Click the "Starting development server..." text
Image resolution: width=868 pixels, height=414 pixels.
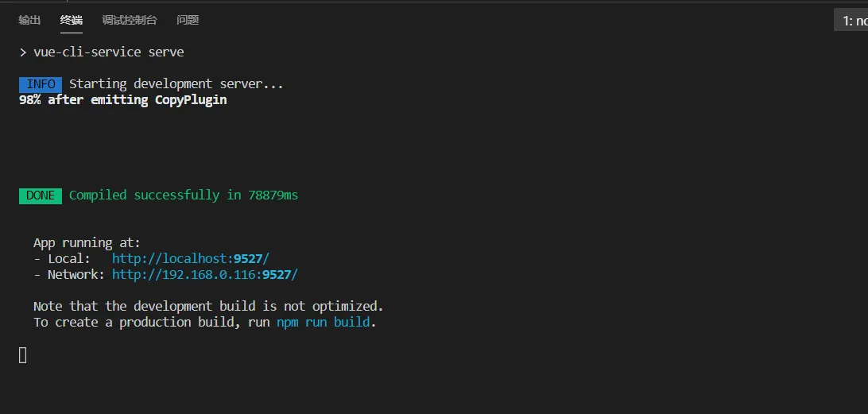176,83
